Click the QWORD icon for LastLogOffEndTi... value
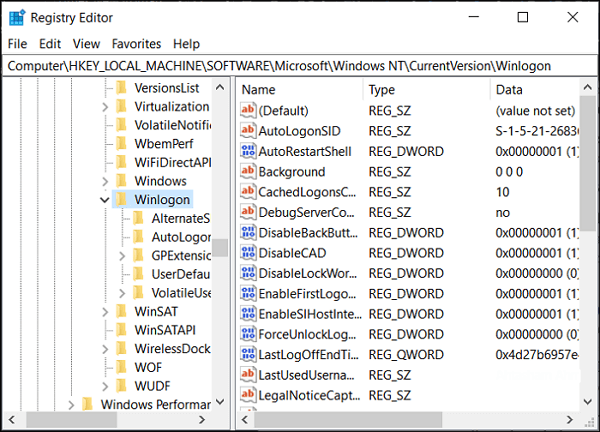Image resolution: width=600 pixels, height=432 pixels. [248, 354]
